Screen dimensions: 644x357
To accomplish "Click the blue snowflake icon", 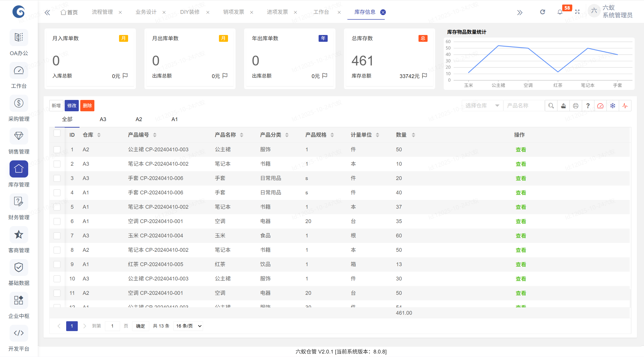I will coord(613,106).
